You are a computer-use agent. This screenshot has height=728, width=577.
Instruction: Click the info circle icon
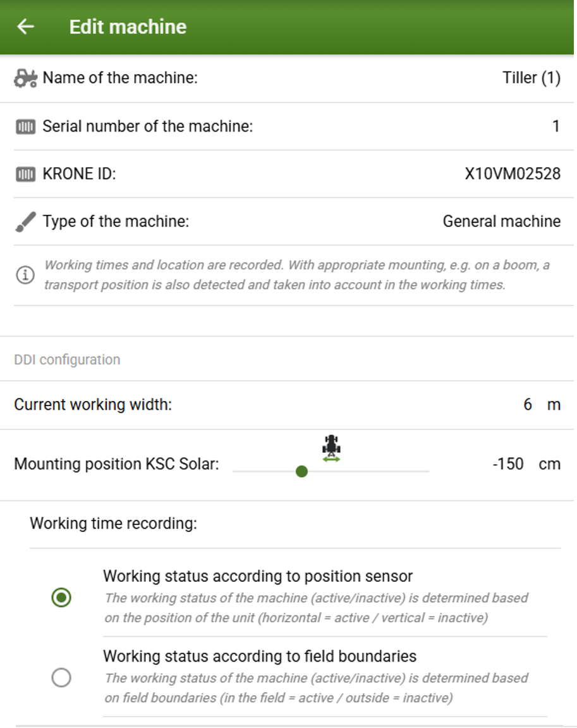(x=25, y=275)
